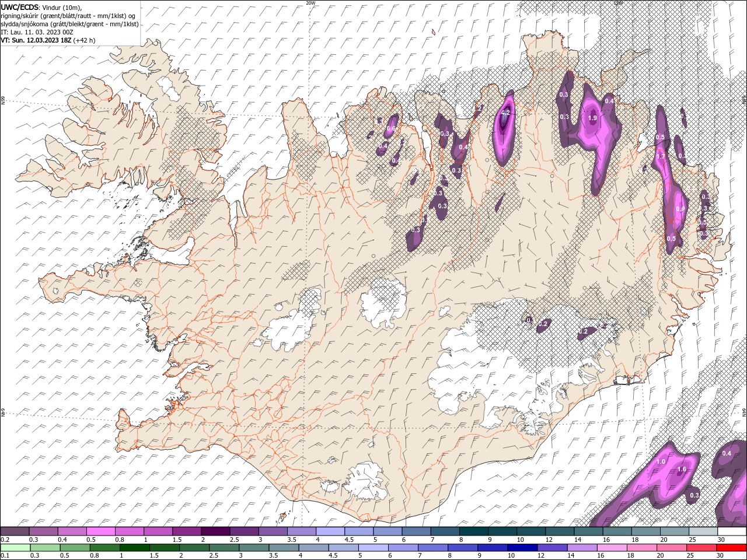Click the red lower legend swatch labeled 30
747x560 pixels.
pyautogui.click(x=731, y=548)
